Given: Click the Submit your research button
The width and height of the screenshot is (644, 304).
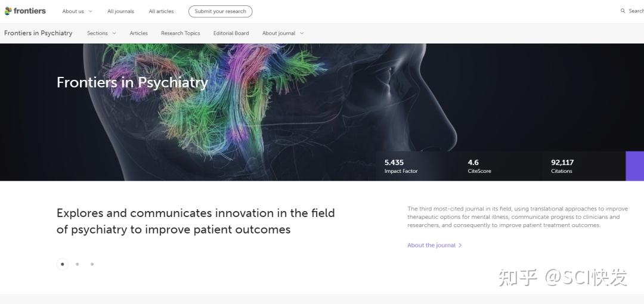Looking at the screenshot, I should click(x=221, y=11).
